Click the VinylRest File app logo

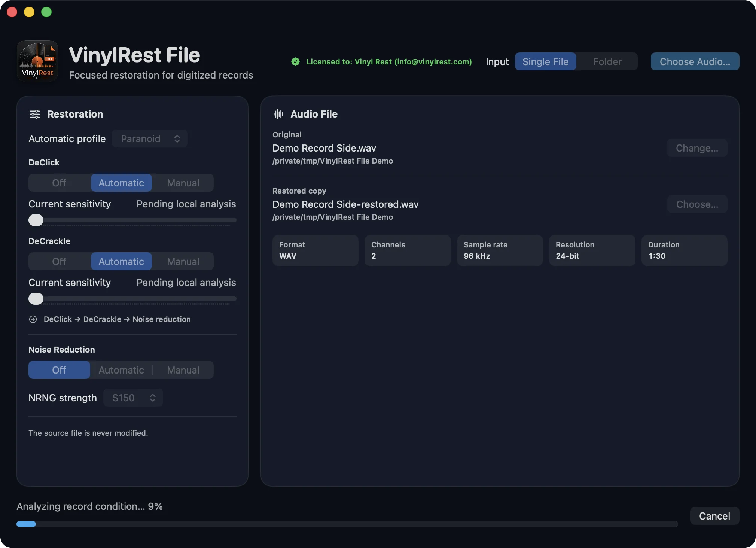[x=37, y=61]
